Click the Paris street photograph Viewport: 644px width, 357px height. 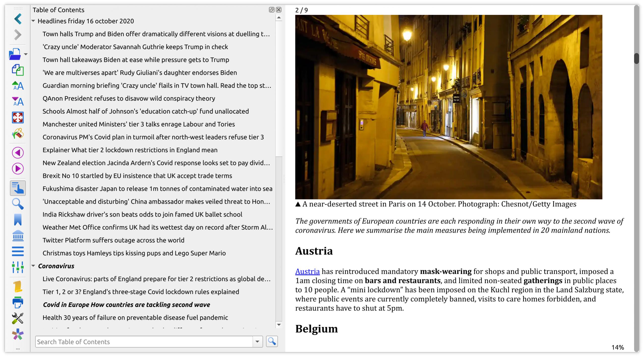coord(448,107)
